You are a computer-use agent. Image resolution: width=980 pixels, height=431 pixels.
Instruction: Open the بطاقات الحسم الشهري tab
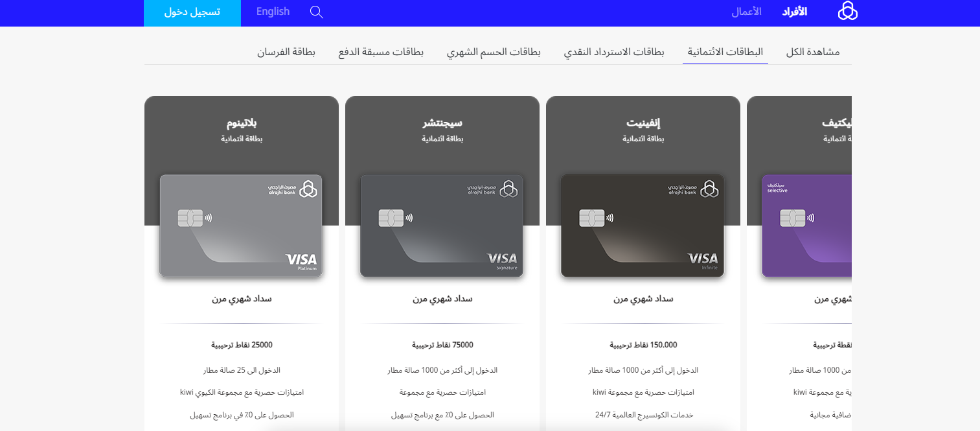(494, 52)
